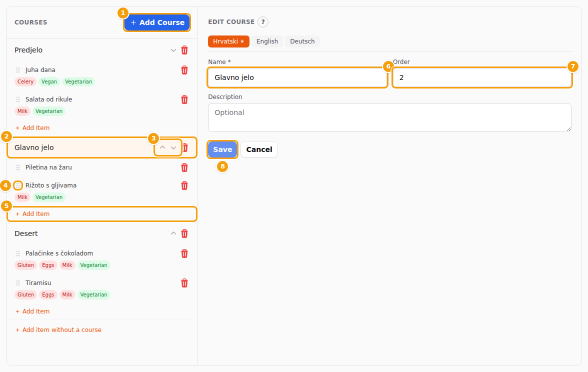The width and height of the screenshot is (588, 372).
Task: Click the Add Course button
Action: (x=157, y=22)
